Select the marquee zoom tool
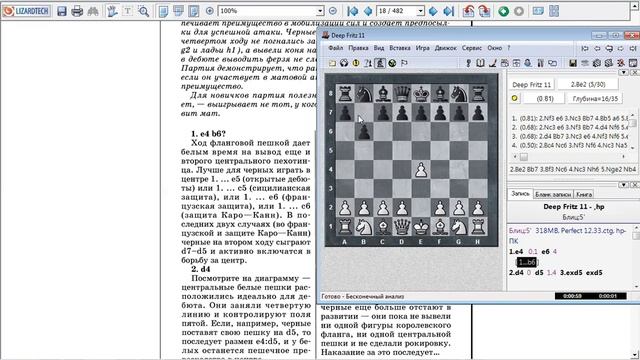This screenshot has width=640, height=360. pos(143,11)
